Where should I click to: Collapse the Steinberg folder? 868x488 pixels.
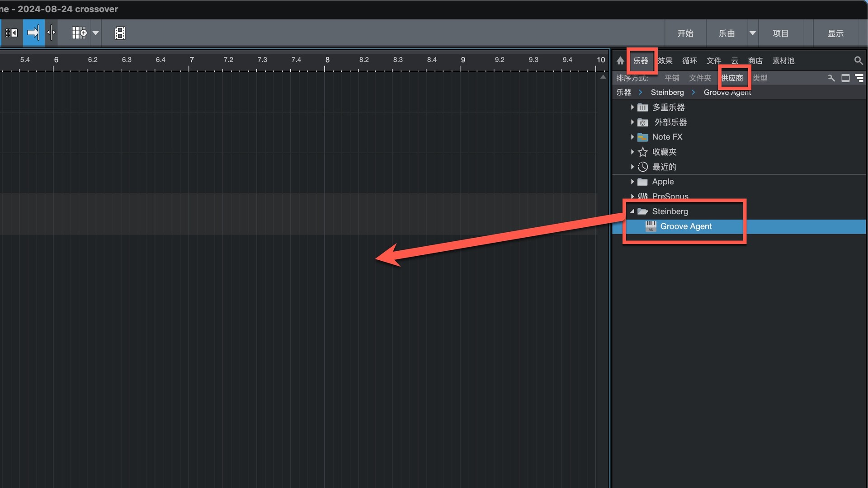click(632, 211)
